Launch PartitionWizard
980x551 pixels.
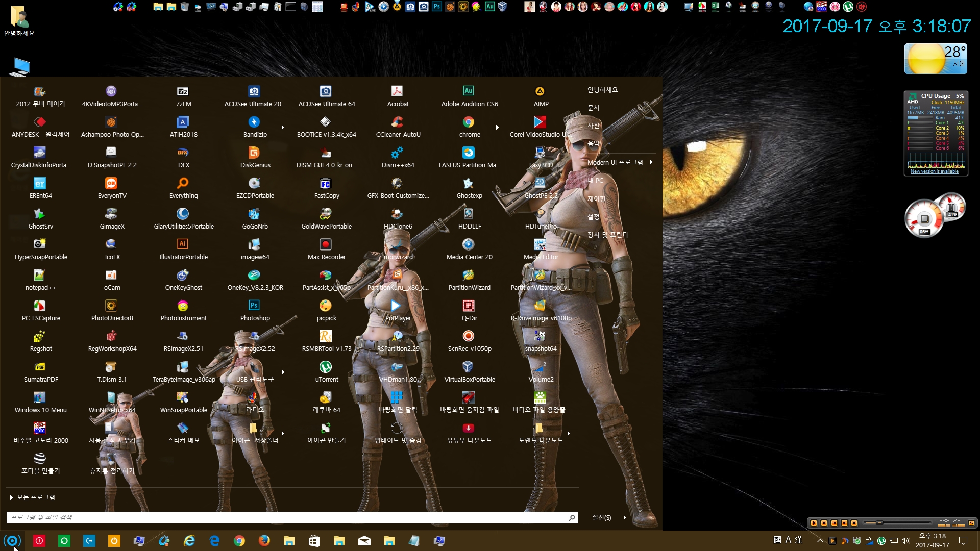pos(469,280)
